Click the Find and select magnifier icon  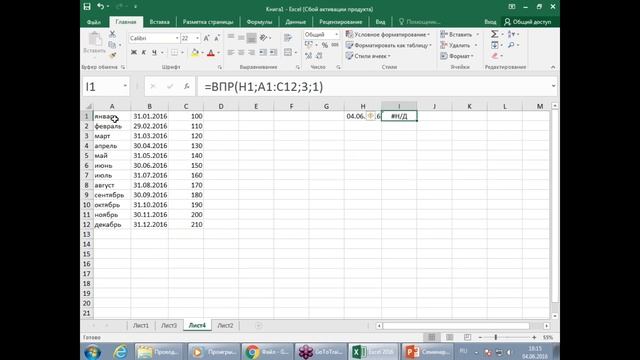[511, 45]
